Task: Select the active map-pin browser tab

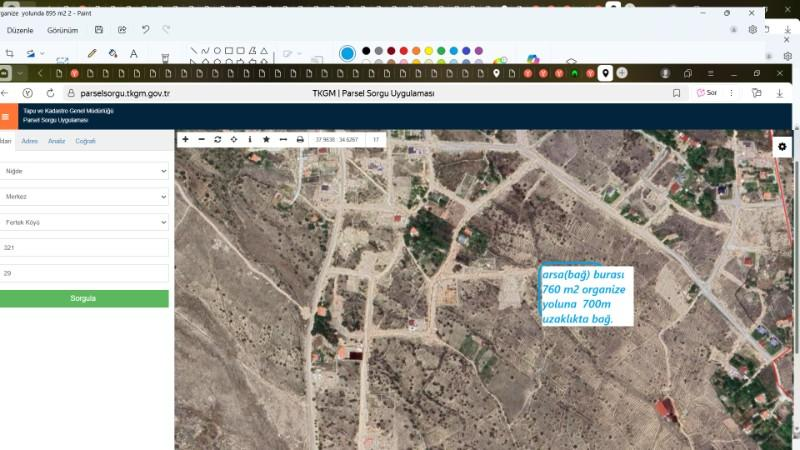Action: tap(605, 73)
